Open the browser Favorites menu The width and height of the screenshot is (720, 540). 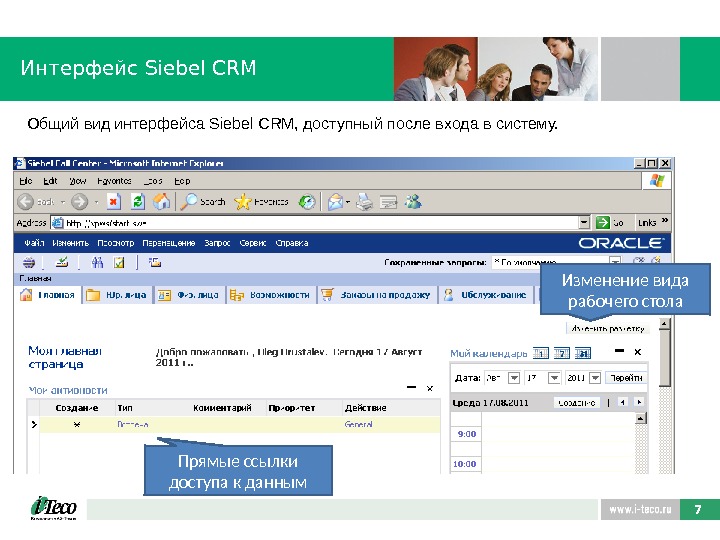(114, 181)
